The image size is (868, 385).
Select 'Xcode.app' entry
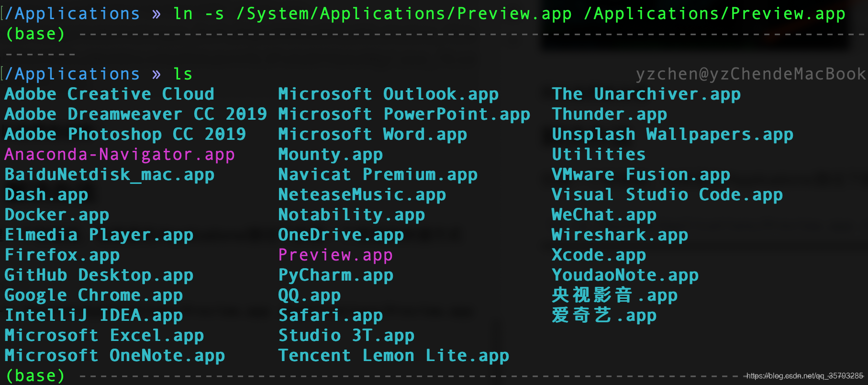click(599, 255)
